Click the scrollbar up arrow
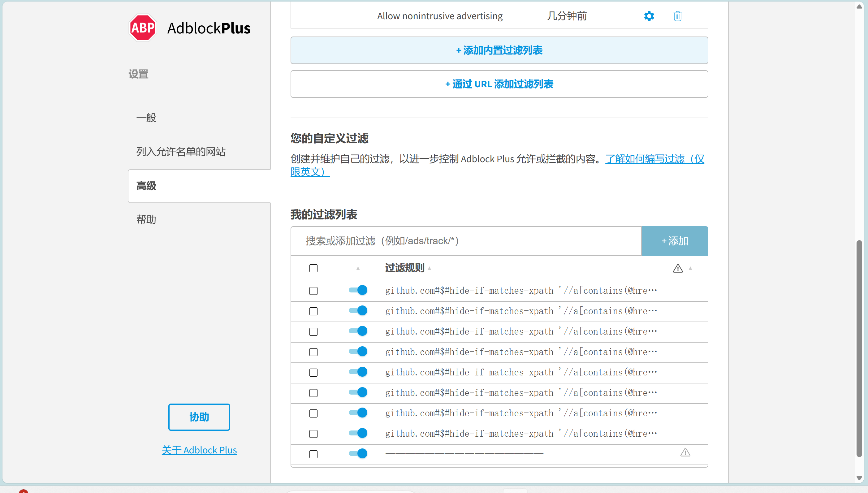868x493 pixels. point(860,6)
